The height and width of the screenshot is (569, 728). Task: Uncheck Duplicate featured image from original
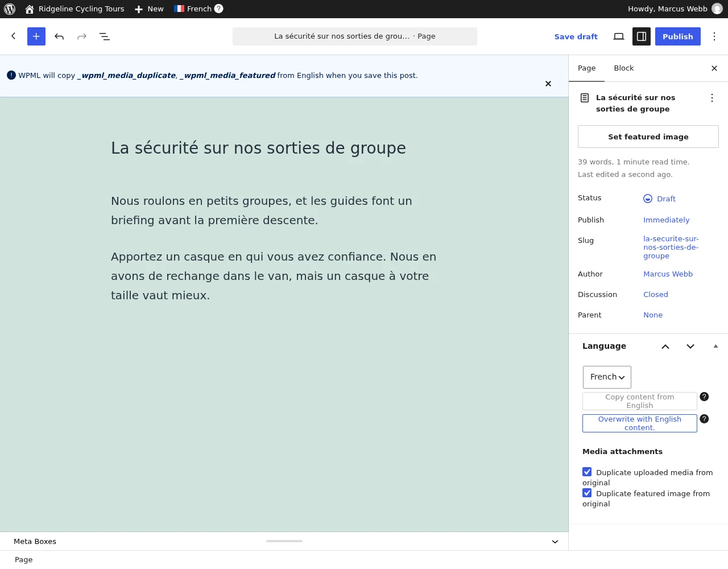pos(587,493)
